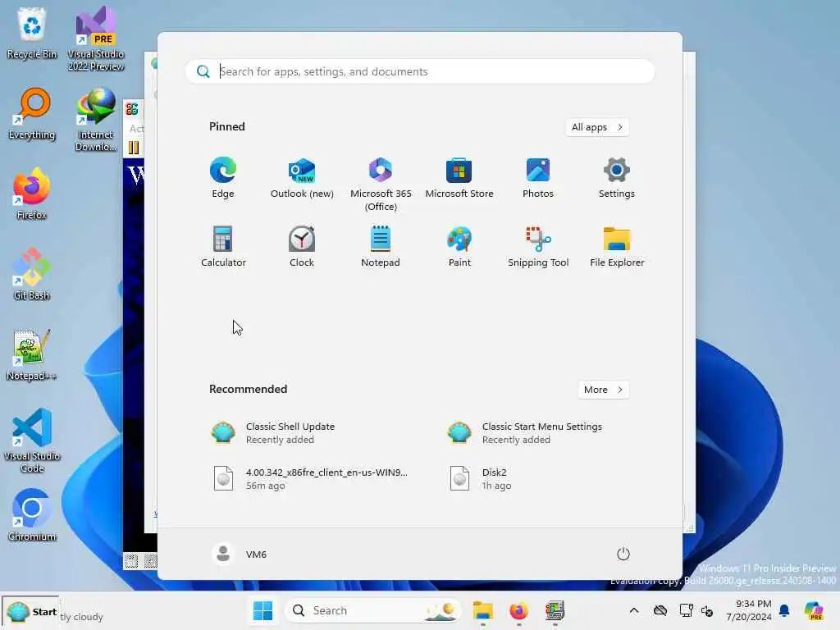
Task: Click Windows Start logo on taskbar
Action: pyautogui.click(x=262, y=610)
